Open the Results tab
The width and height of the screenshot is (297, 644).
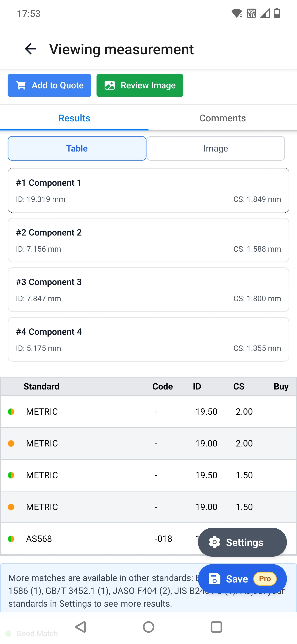[x=74, y=118]
